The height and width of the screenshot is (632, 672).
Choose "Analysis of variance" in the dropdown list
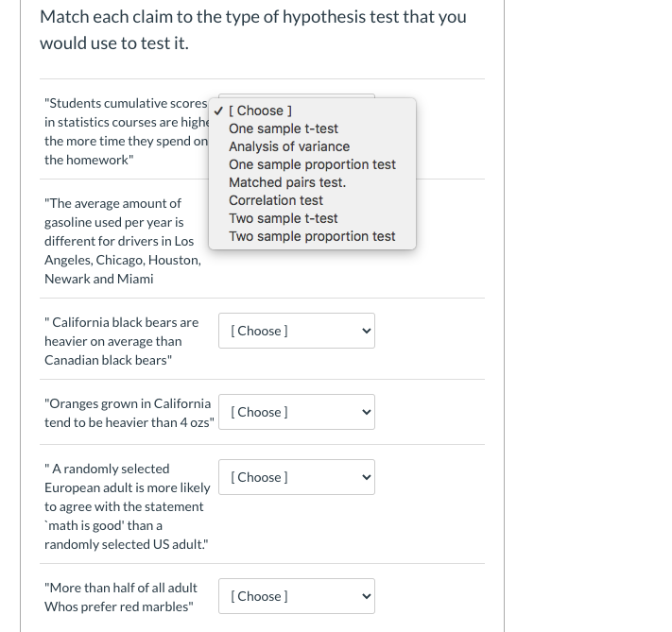pos(289,146)
